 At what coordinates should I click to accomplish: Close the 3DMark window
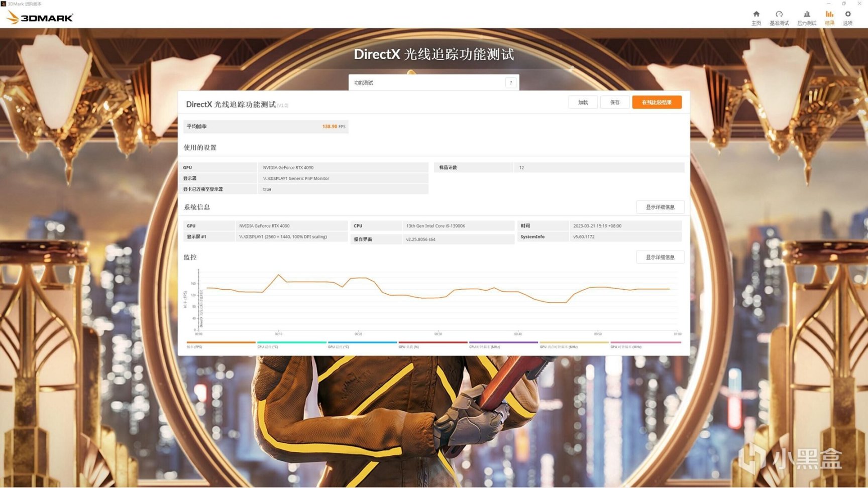click(859, 4)
